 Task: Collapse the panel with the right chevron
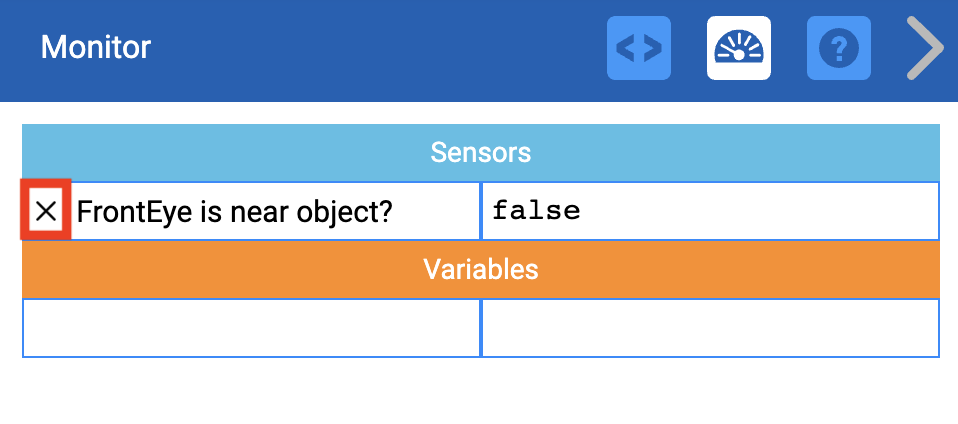pos(925,48)
